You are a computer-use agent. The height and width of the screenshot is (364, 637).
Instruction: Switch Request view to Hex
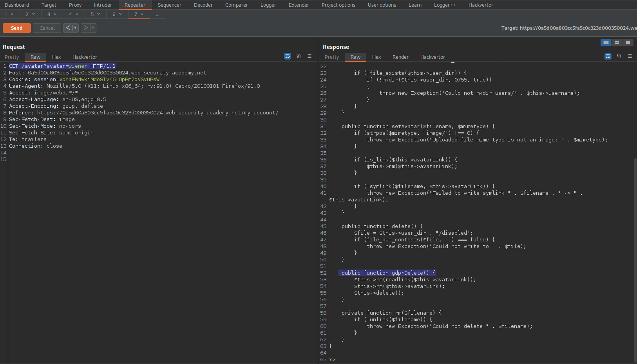tap(56, 57)
